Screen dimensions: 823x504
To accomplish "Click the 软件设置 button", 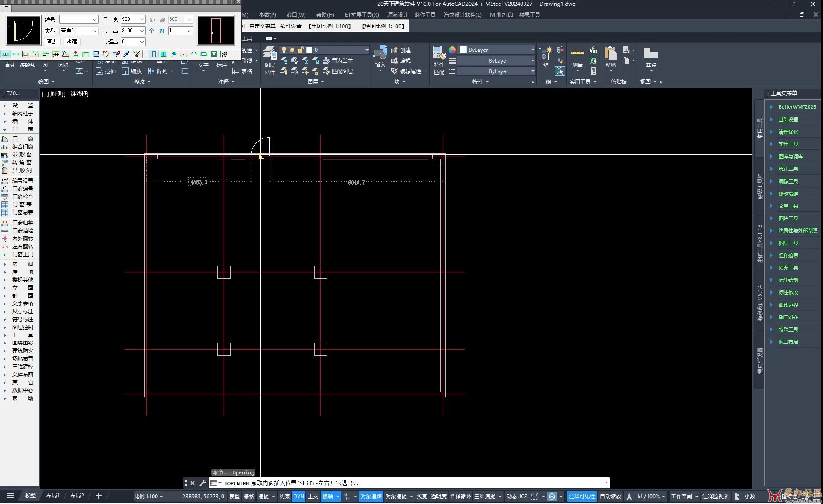I will 291,26.
